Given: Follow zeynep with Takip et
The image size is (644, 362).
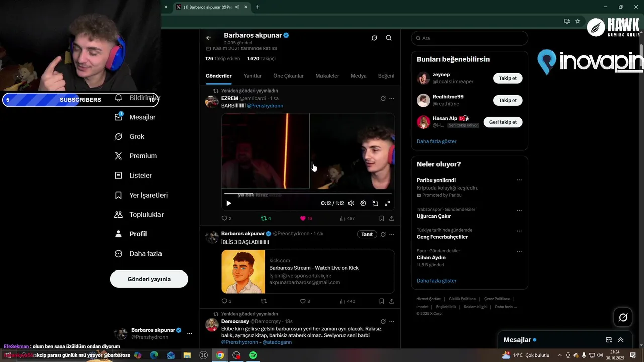Looking at the screenshot, I should pyautogui.click(x=508, y=78).
